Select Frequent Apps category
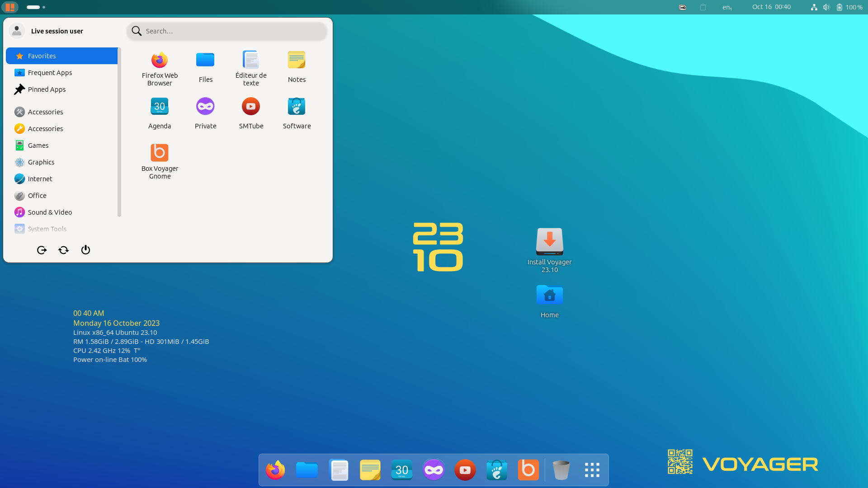The image size is (868, 488). click(x=61, y=73)
